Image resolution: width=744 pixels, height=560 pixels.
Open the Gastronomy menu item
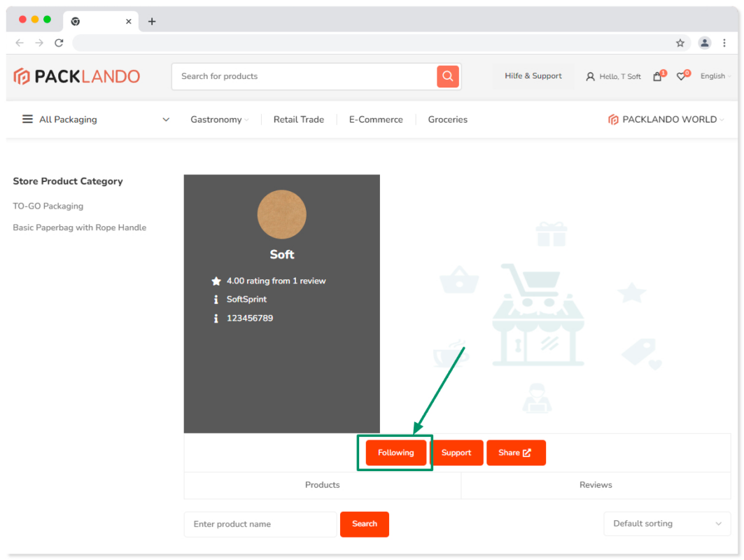[218, 120]
